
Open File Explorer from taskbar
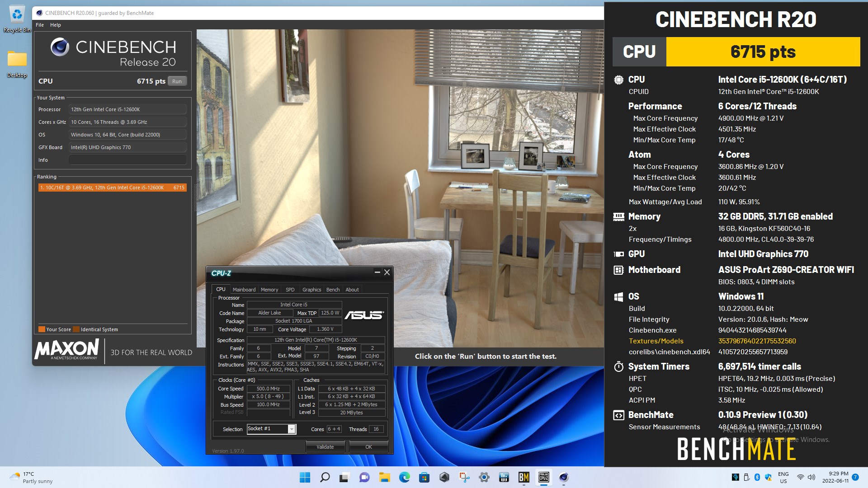tap(384, 477)
